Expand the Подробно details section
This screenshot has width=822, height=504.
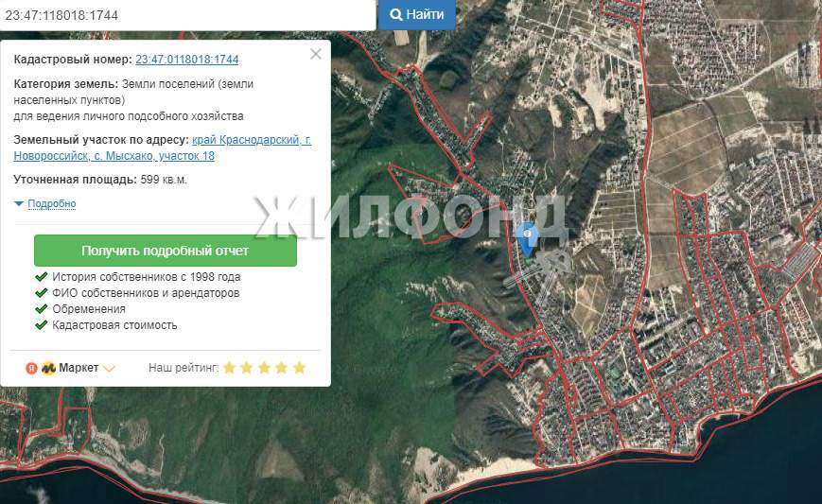51,203
